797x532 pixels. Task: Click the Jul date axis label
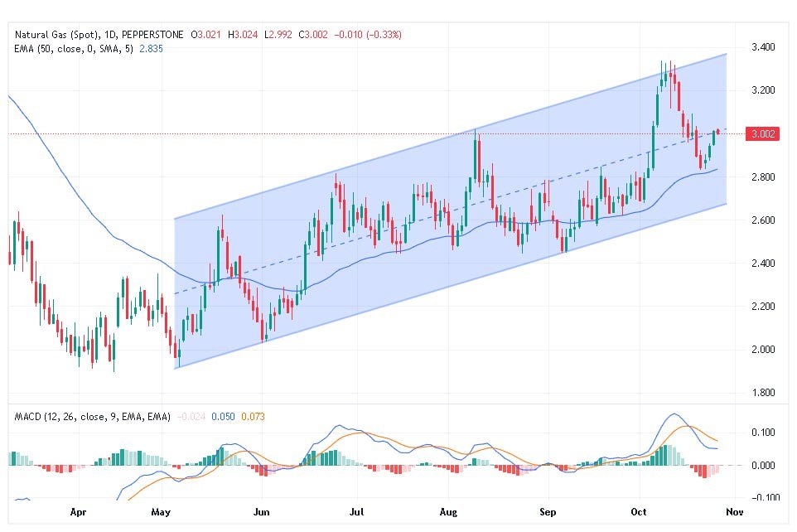[357, 512]
